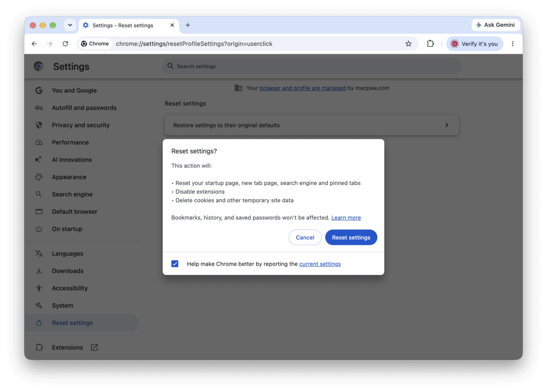This screenshot has width=547, height=392.
Task: Click the address bar URL
Action: click(194, 44)
